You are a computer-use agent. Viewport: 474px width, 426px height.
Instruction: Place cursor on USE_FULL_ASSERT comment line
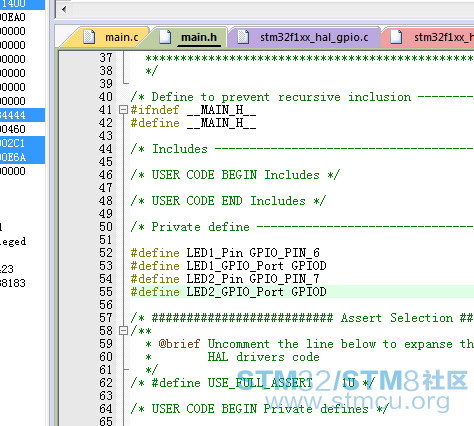(253, 383)
